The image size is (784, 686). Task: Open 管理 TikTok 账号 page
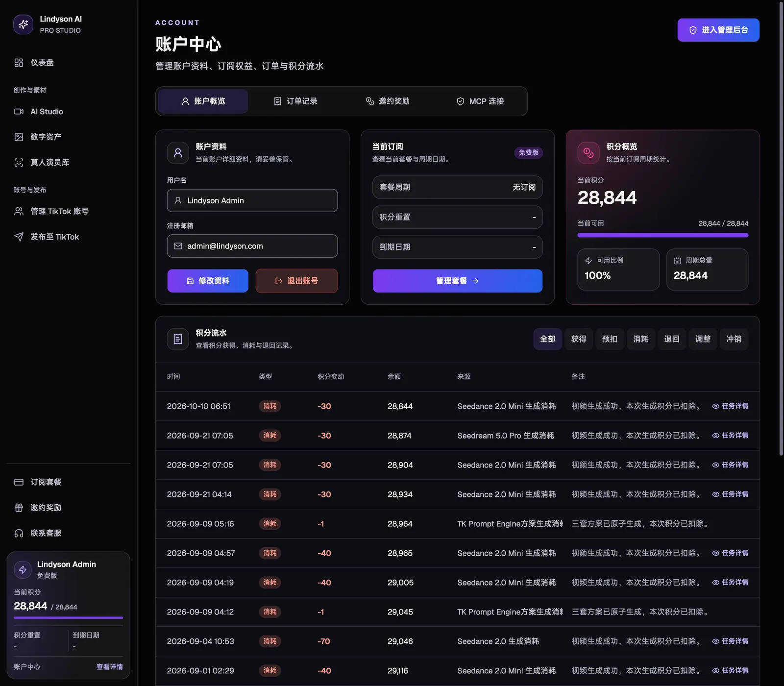69,211
